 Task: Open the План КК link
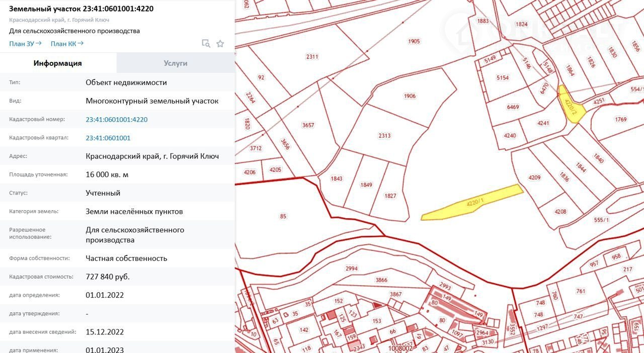pyautogui.click(x=67, y=44)
